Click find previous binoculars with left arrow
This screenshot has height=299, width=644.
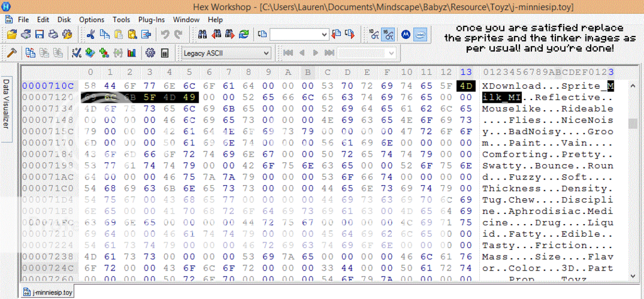tap(216, 35)
